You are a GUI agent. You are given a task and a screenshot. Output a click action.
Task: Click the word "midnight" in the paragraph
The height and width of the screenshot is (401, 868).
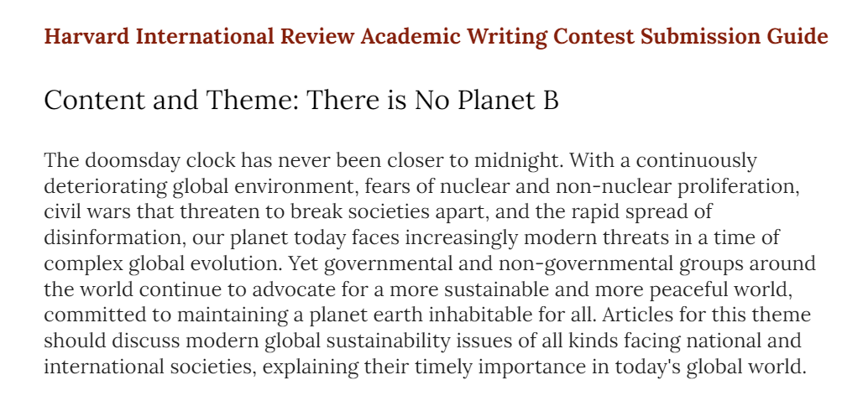click(518, 161)
